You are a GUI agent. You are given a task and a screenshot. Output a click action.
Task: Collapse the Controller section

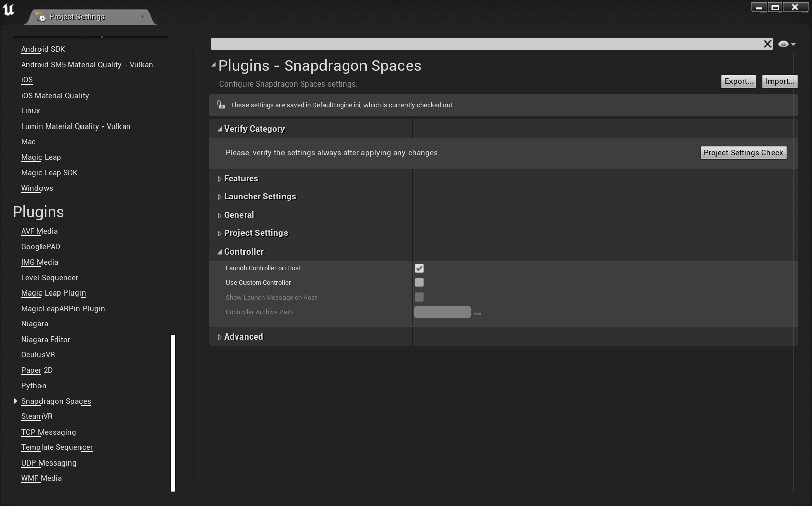(220, 252)
